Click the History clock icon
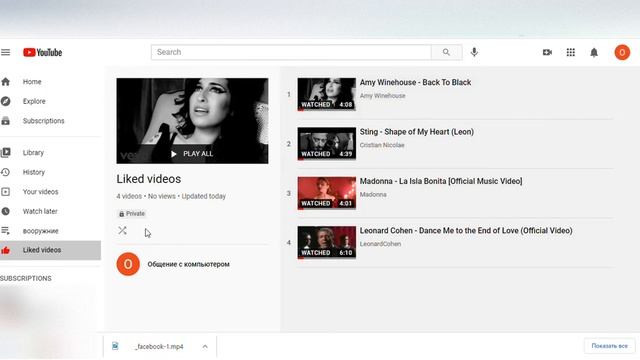Image resolution: width=640 pixels, height=360 pixels. pos(6,172)
